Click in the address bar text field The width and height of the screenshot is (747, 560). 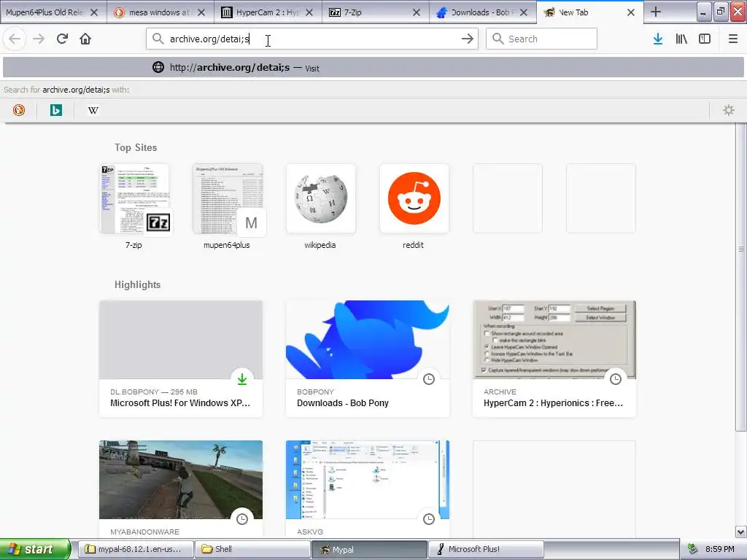(x=312, y=39)
